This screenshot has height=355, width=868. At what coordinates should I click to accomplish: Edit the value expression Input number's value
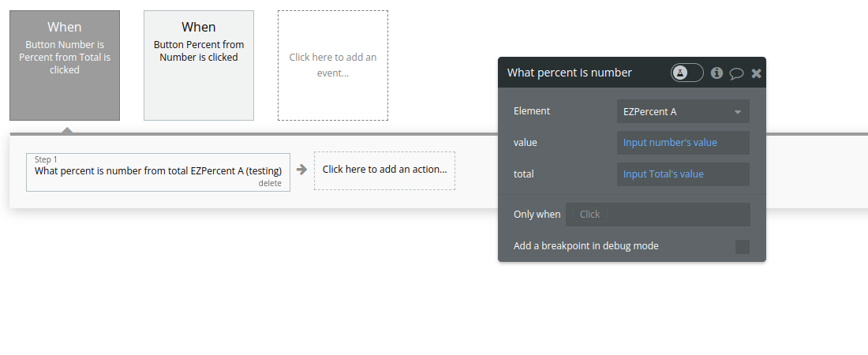click(x=683, y=143)
